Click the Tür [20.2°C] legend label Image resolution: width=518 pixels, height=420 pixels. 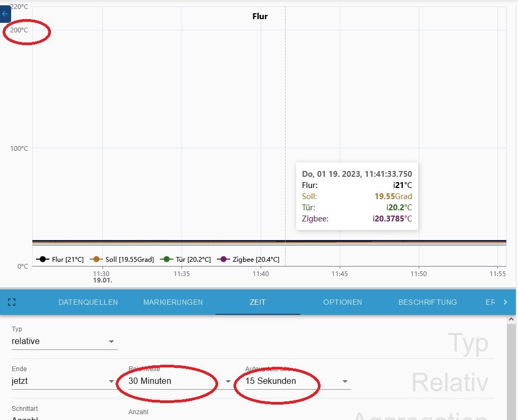tap(193, 260)
